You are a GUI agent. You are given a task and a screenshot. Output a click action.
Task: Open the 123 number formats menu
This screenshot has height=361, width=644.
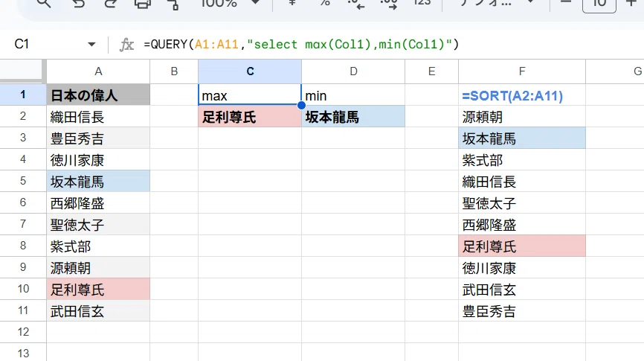422,2
